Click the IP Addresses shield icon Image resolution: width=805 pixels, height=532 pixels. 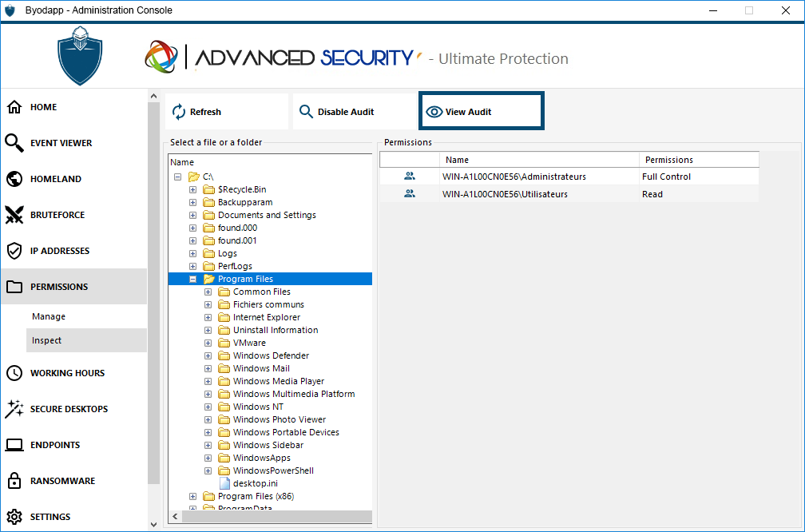pyautogui.click(x=14, y=251)
